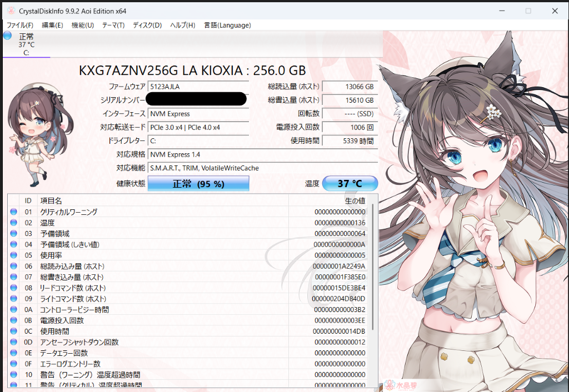Select the 総書き込み量 (ホスト) row

click(188, 277)
